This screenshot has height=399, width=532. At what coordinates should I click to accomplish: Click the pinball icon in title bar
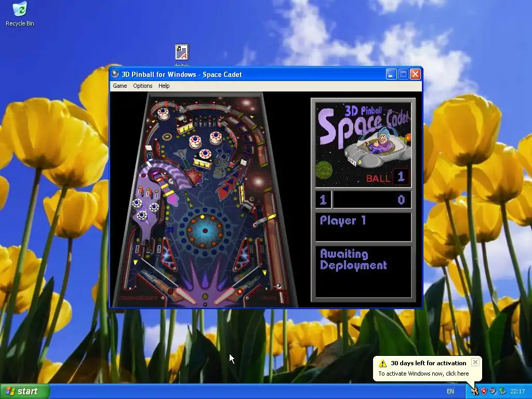[115, 74]
